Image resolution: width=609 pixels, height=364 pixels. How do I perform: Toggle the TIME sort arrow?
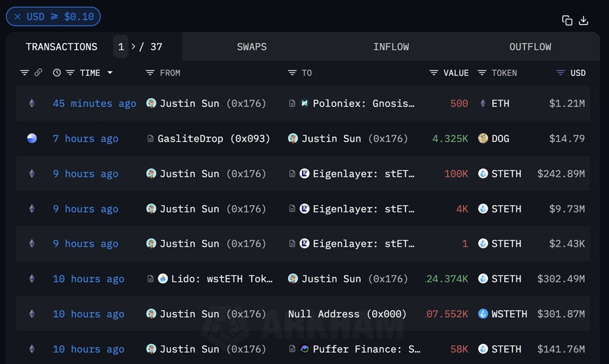110,72
